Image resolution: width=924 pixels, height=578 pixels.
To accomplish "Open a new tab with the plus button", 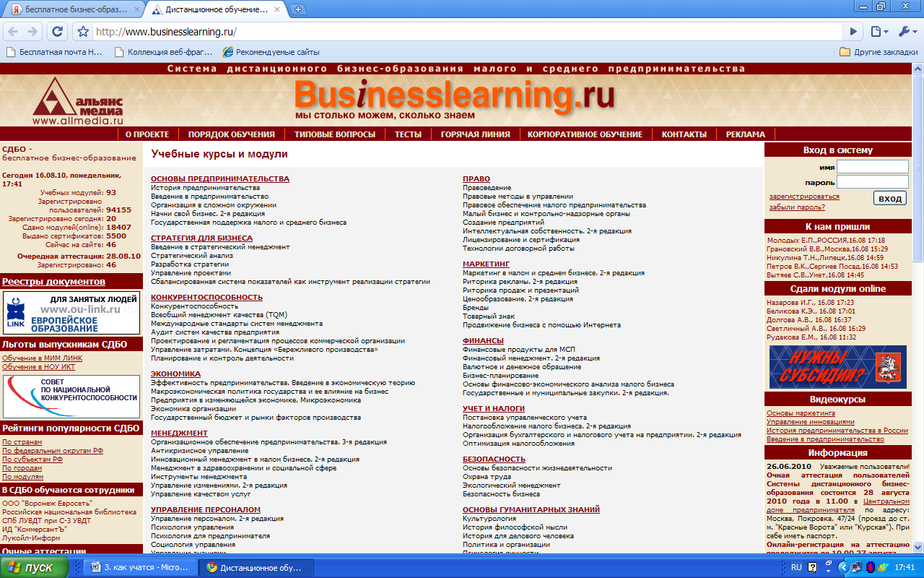I will pos(298,9).
